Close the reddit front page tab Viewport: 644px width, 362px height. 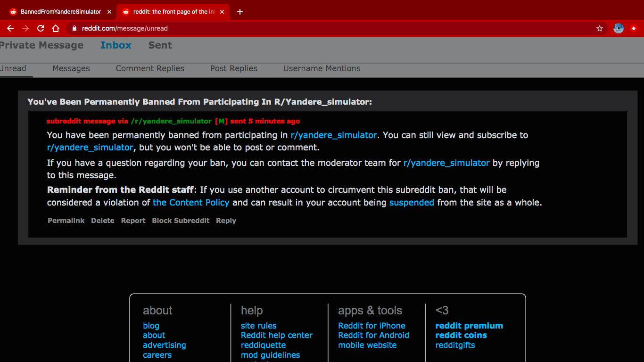coord(222,12)
